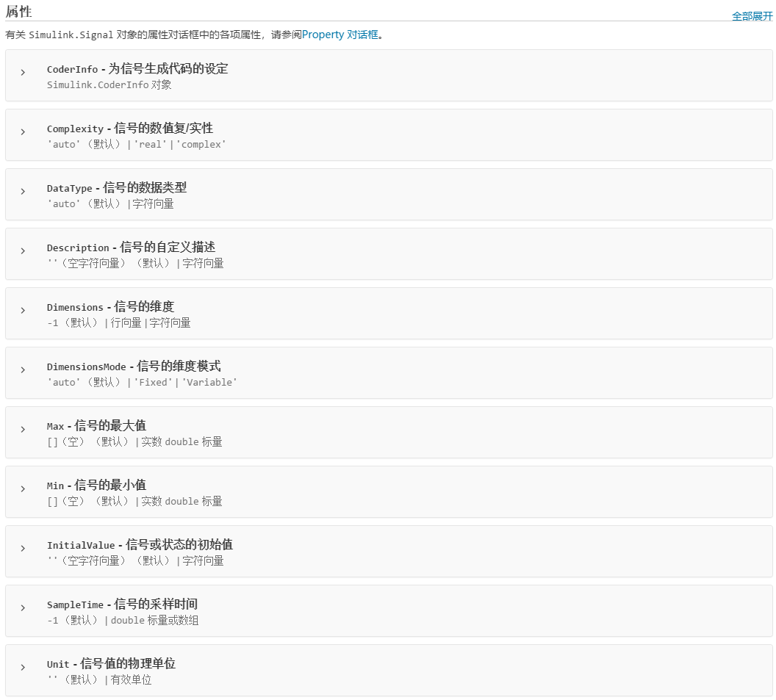This screenshot has height=700, width=776.
Task: Click the '' (默认) | 有效单位 values line
Action: [99, 679]
